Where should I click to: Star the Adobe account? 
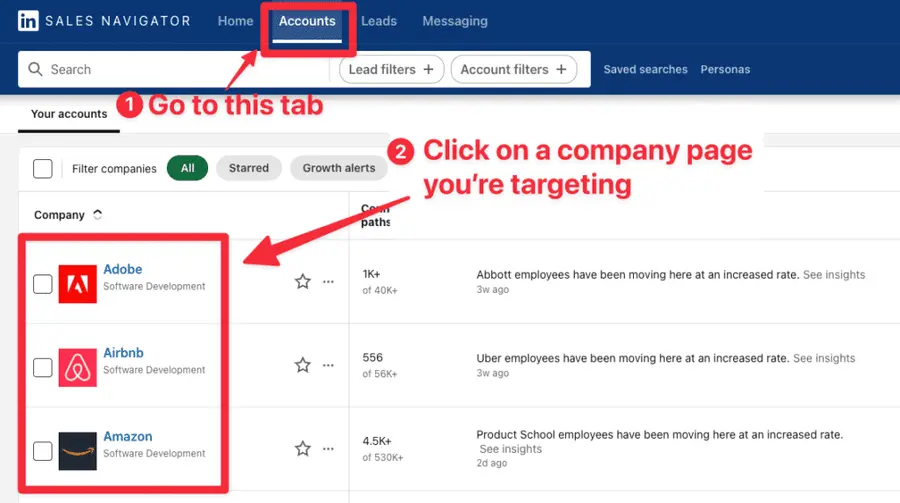coord(302,281)
